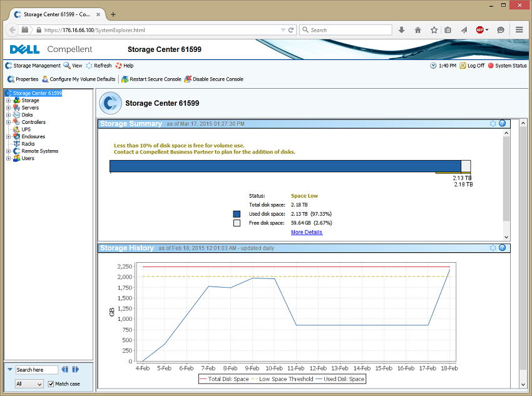532x396 pixels.
Task: Click the white Free disk space swatch
Action: [x=237, y=223]
